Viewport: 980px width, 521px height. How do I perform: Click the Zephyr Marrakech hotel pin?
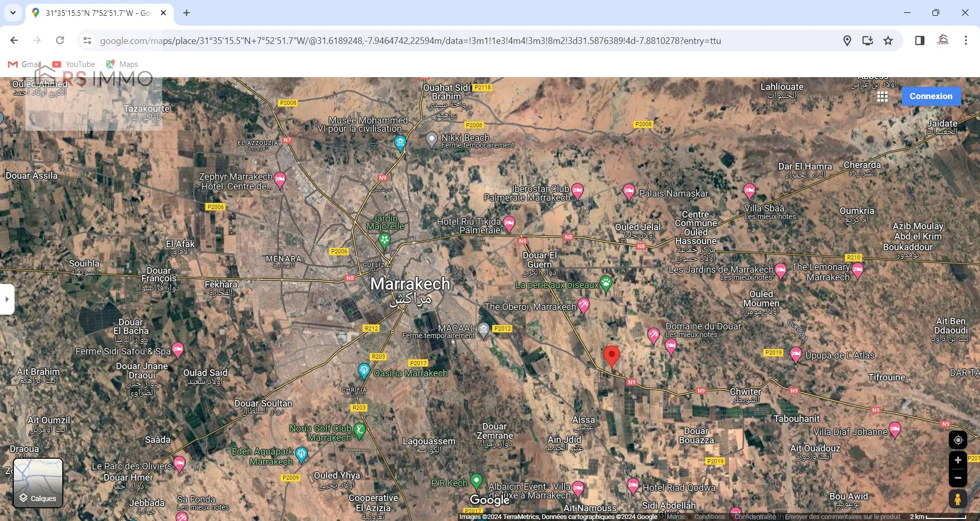pyautogui.click(x=280, y=179)
